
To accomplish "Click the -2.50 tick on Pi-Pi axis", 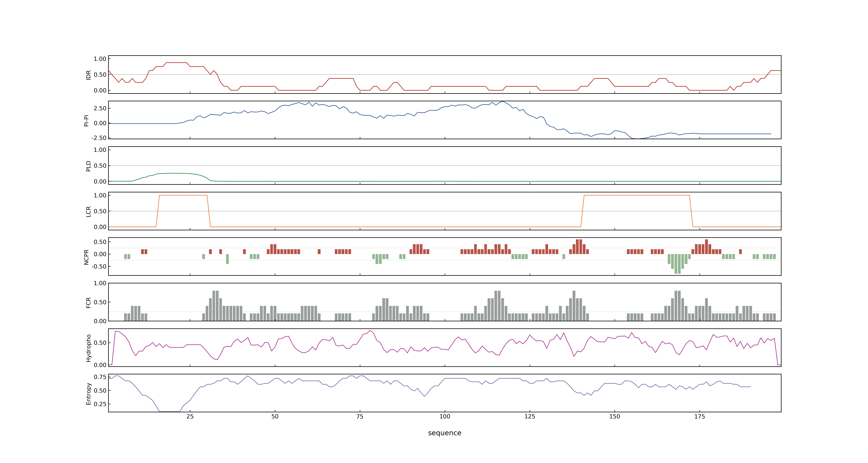I will tap(99, 138).
